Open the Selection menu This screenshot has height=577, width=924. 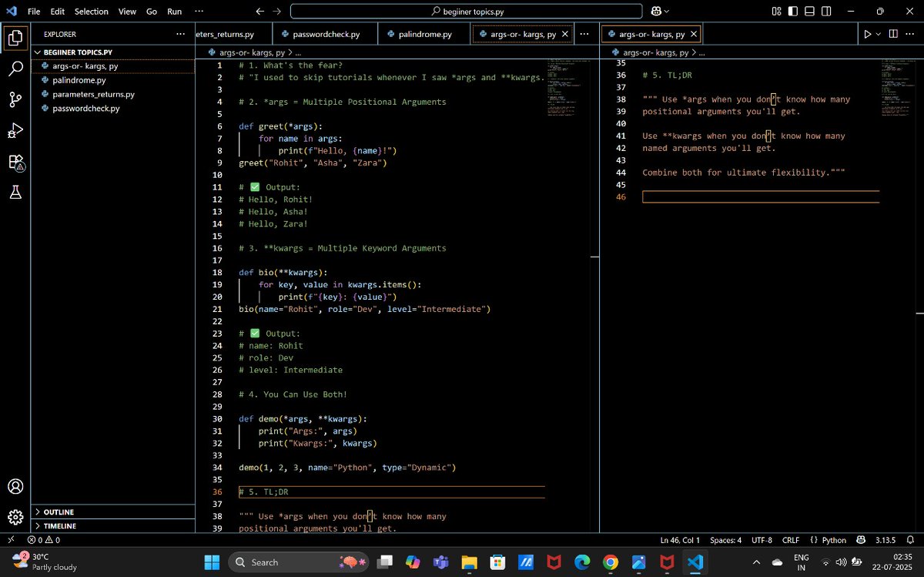92,12
